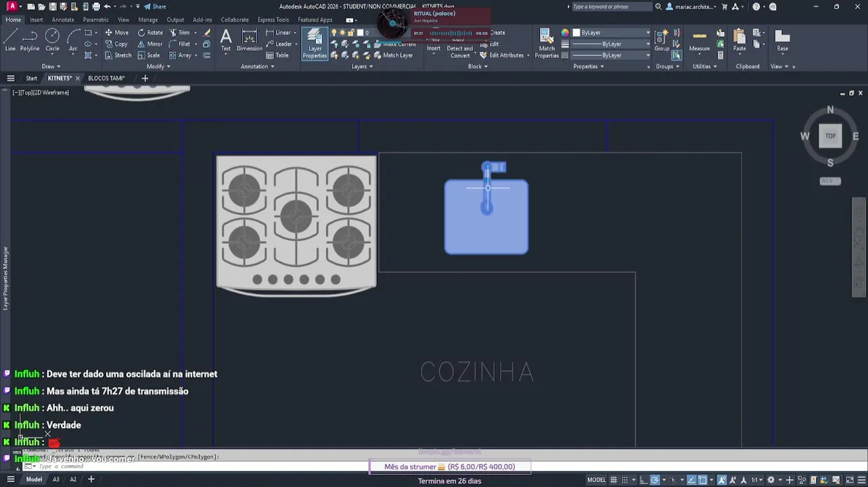Open the annotation scale 1:1 dropdown
Image resolution: width=868 pixels, height=487 pixels.
(756, 480)
